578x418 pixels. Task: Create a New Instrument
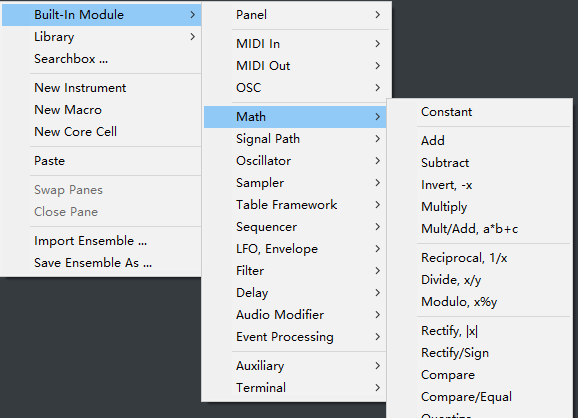(101, 88)
